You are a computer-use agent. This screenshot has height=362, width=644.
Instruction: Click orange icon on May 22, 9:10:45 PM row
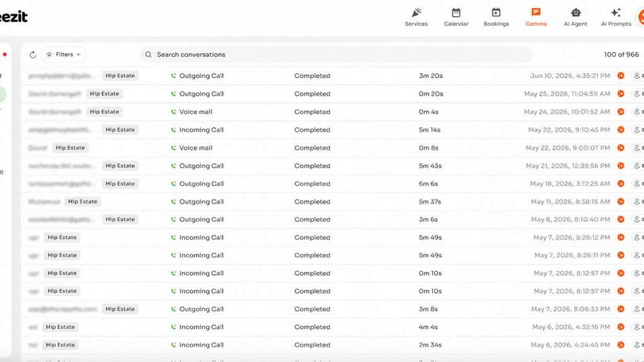[621, 130]
